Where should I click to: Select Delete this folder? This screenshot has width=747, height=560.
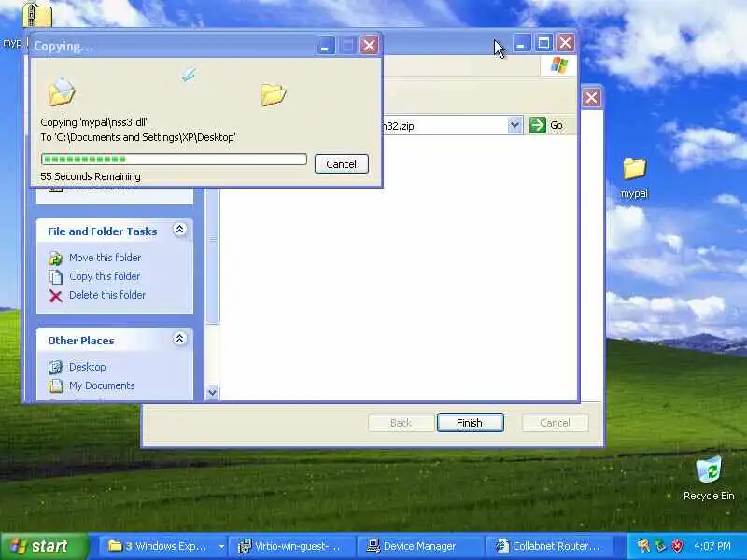[x=107, y=295]
